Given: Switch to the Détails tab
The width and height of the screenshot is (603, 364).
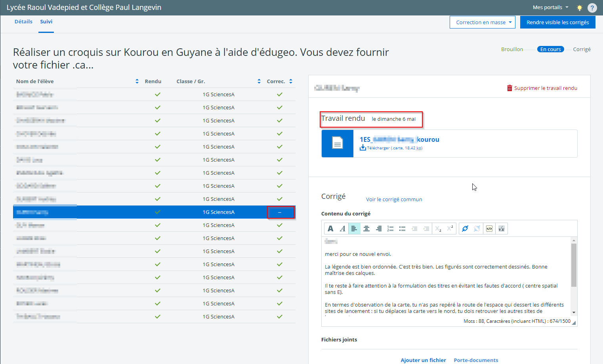Looking at the screenshot, I should coord(23,22).
